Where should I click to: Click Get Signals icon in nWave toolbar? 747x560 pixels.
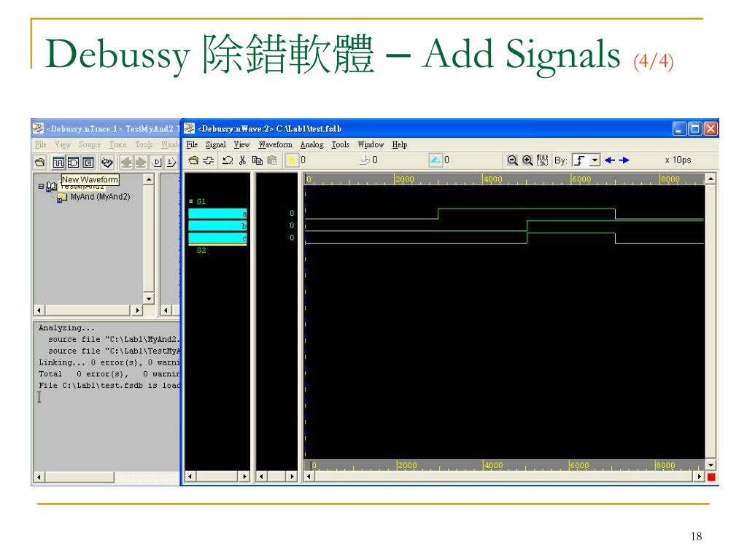208,160
